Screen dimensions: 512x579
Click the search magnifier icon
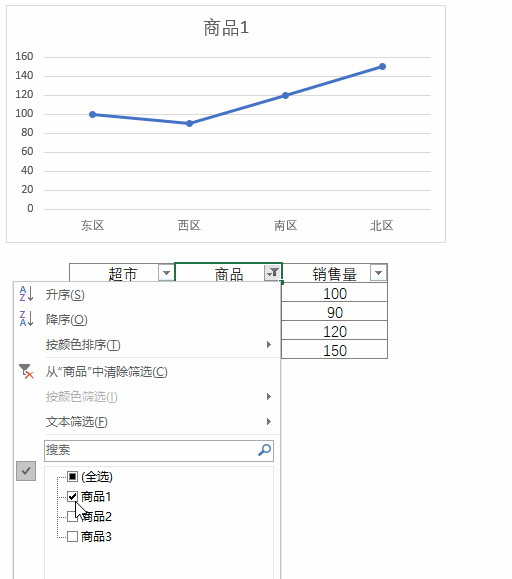(264, 450)
